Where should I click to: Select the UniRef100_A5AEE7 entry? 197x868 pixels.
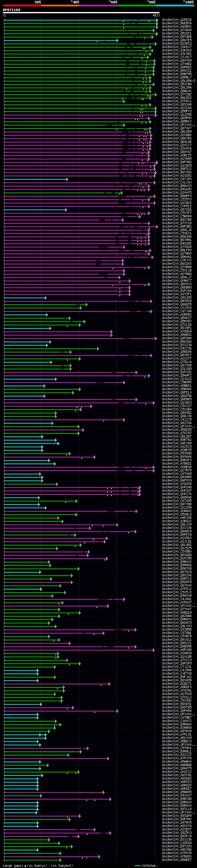(x=177, y=860)
